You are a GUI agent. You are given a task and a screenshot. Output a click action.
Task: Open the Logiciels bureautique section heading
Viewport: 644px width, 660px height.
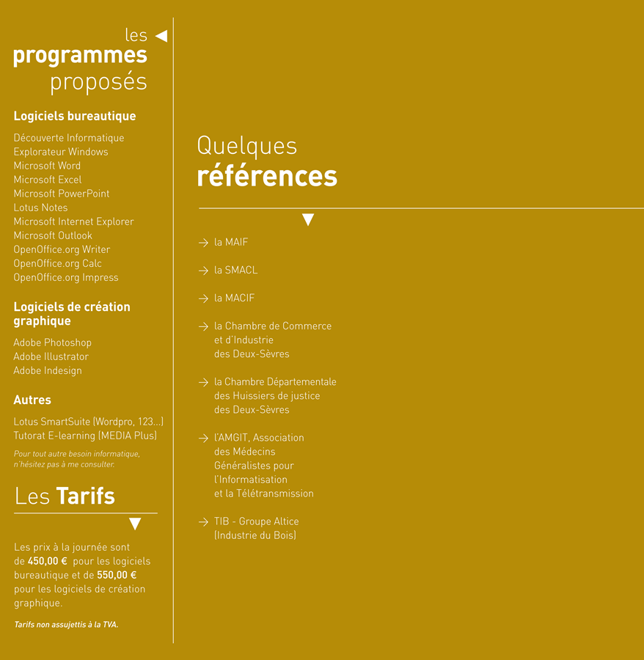pyautogui.click(x=74, y=116)
